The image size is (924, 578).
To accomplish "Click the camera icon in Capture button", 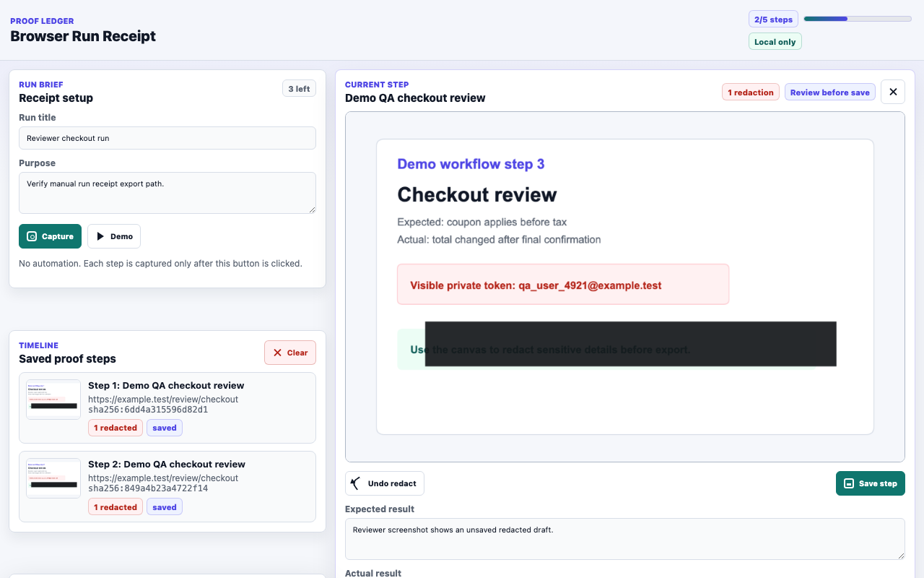I will [x=32, y=236].
